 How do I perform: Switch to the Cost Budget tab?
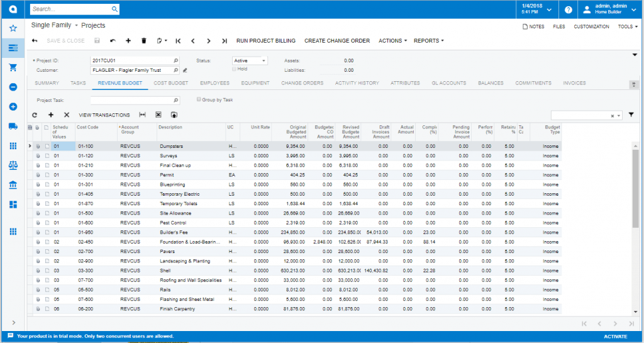click(x=171, y=83)
